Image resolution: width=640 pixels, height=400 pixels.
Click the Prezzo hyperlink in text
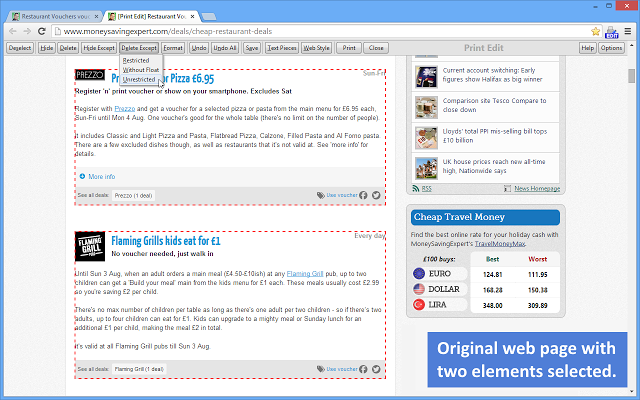pos(124,109)
